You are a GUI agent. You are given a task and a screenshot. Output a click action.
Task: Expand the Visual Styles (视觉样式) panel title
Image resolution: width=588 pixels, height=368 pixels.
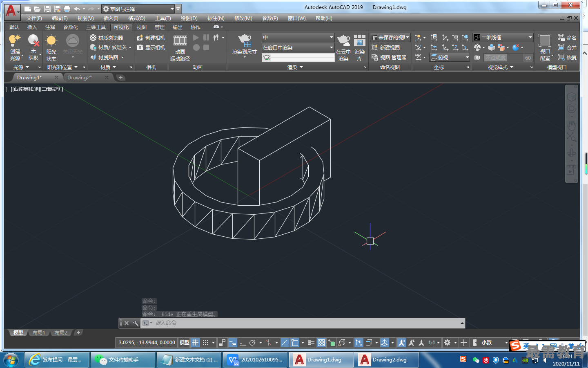(x=501, y=67)
